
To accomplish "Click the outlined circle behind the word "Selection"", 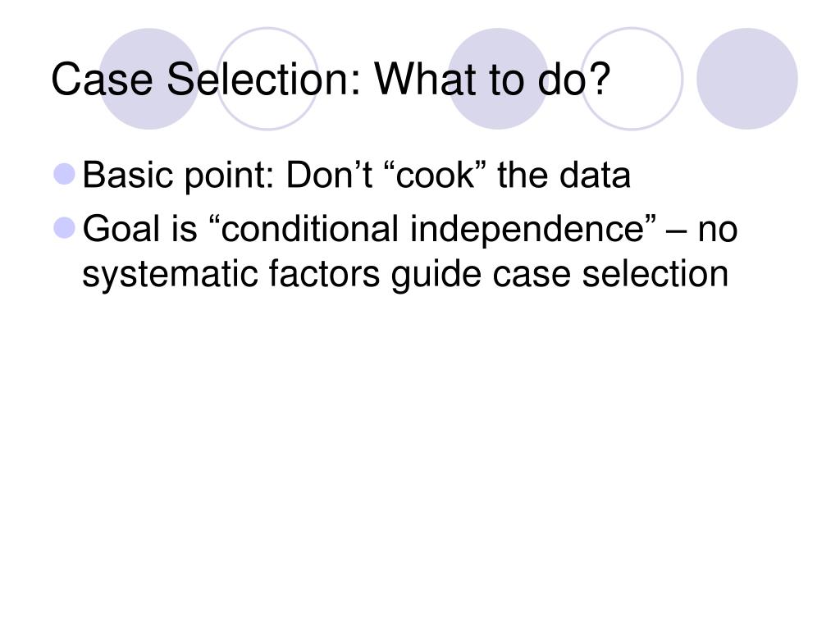I will pyautogui.click(x=267, y=79).
